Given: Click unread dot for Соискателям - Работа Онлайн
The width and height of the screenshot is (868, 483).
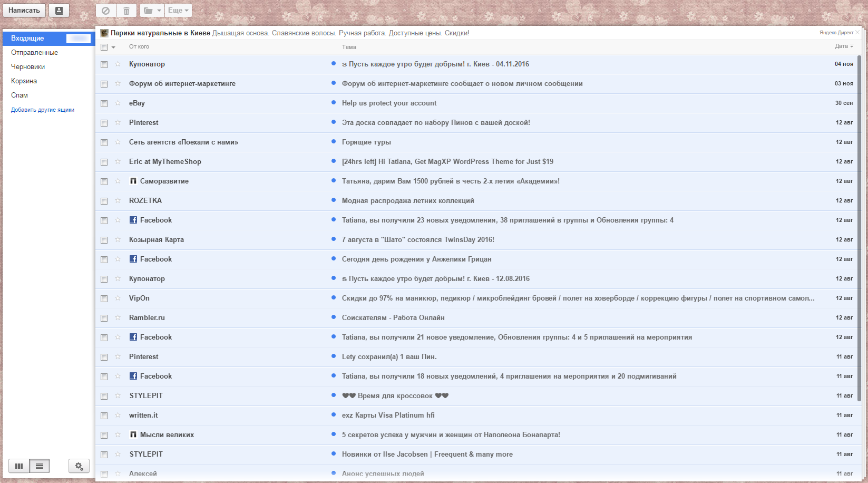Looking at the screenshot, I should 334,317.
